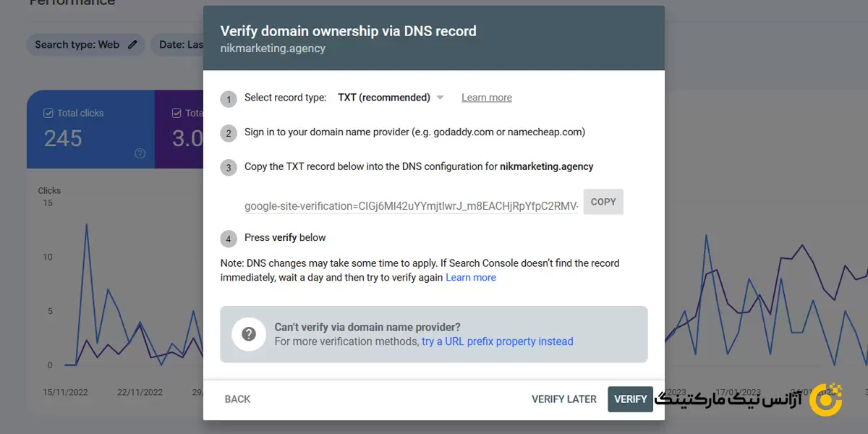Click the step 2 number circle

229,133
